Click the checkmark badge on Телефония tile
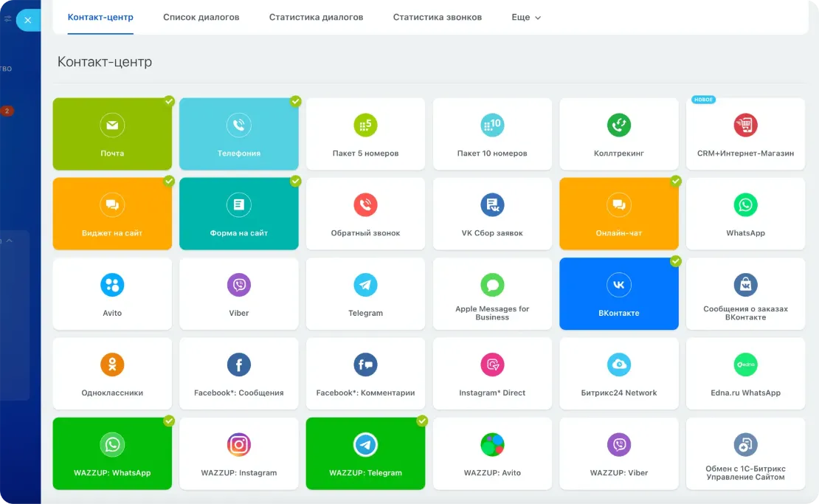The width and height of the screenshot is (819, 504). [296, 101]
